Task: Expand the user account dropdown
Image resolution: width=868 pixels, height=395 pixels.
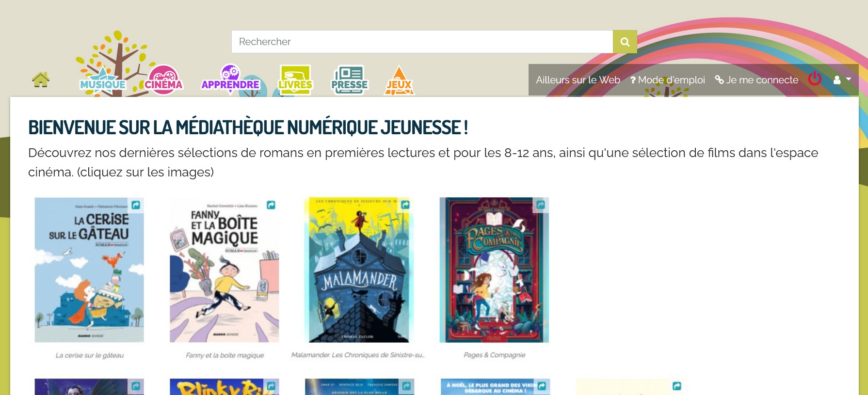Action: point(842,80)
